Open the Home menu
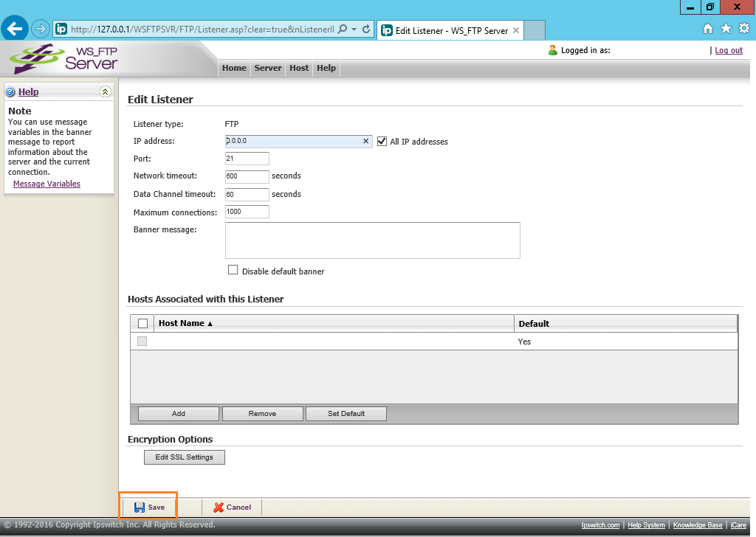This screenshot has height=537, width=756. [234, 68]
